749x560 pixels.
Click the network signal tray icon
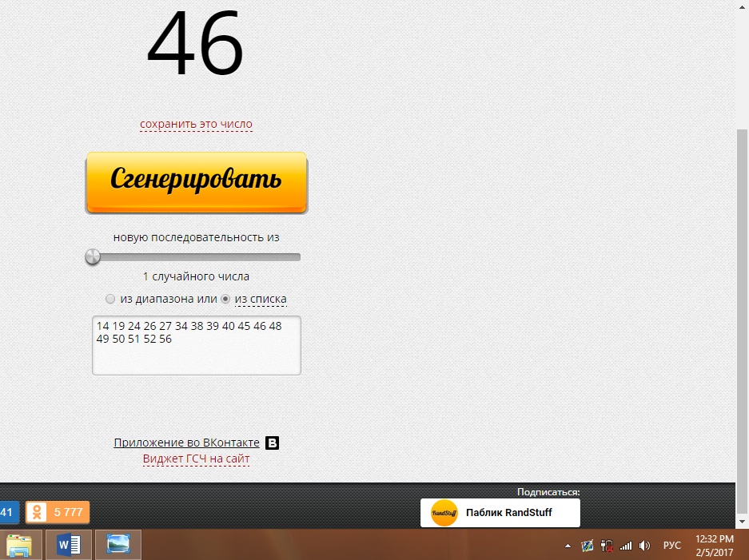coord(626,546)
